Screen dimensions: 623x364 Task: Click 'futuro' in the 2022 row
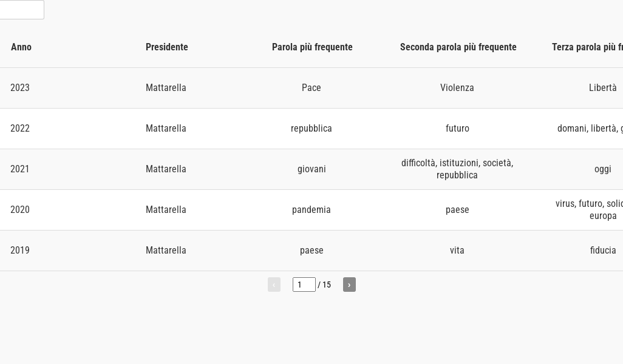(x=457, y=129)
